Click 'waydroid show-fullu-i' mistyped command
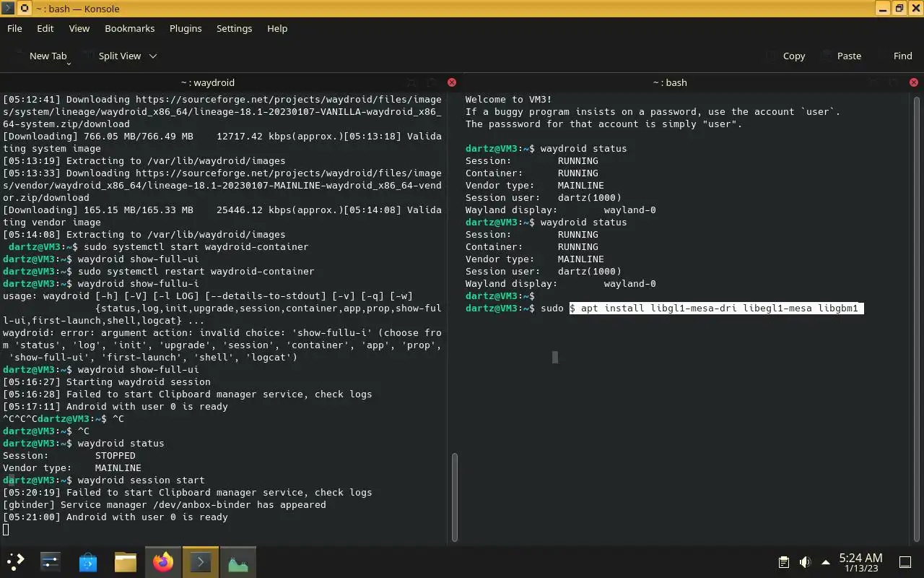 [138, 284]
